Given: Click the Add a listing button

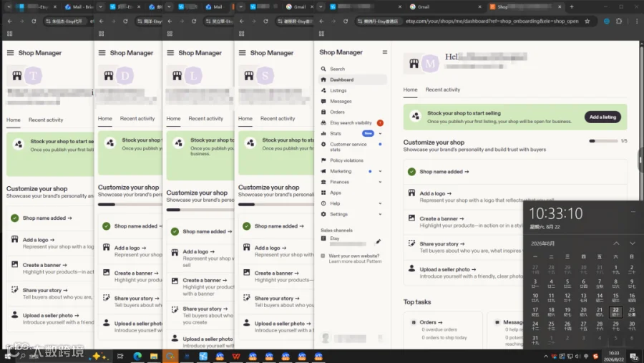Looking at the screenshot, I should coord(602,117).
